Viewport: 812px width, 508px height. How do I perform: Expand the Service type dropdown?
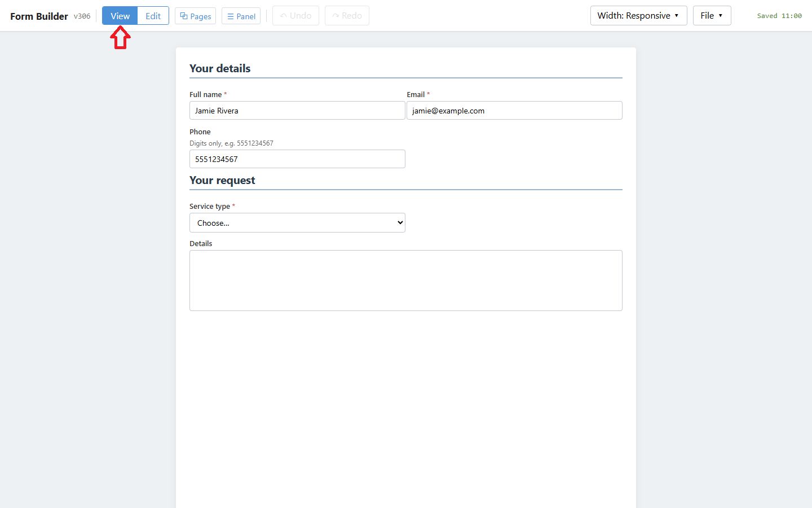pos(297,223)
